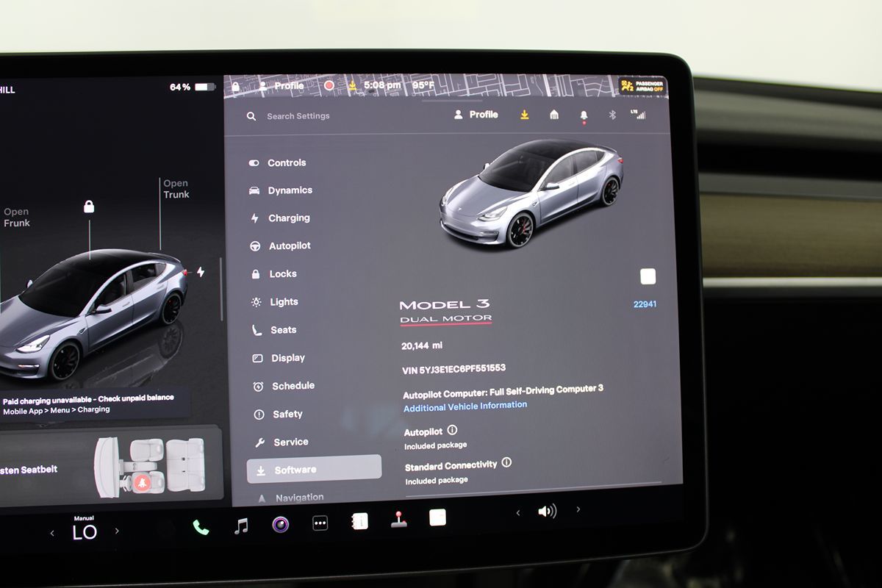
Task: Open the phone app in bottom bar
Action: [x=200, y=527]
